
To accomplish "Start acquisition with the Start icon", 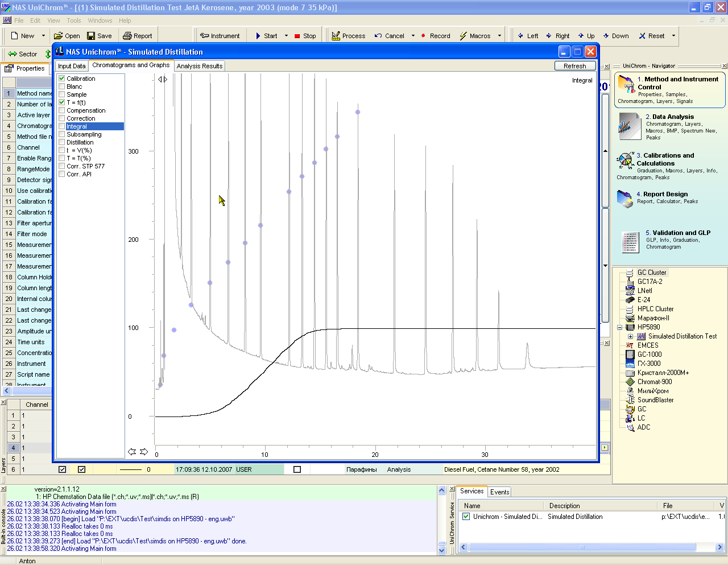I will point(258,36).
